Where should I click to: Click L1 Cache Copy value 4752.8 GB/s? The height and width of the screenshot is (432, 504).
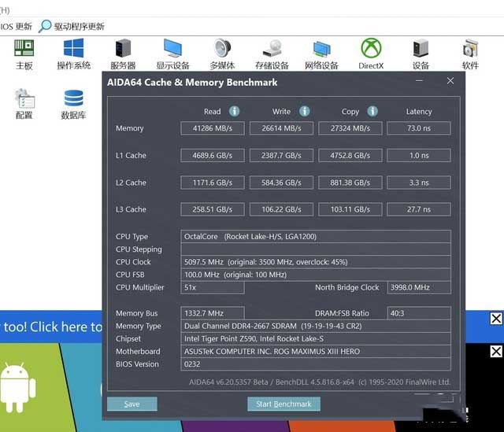350,156
